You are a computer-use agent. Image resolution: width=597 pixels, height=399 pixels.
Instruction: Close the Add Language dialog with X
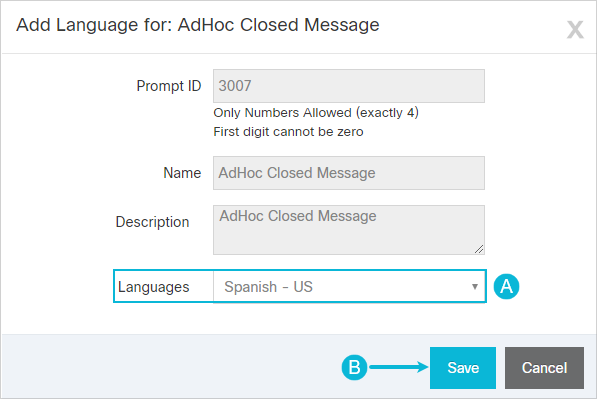575,30
